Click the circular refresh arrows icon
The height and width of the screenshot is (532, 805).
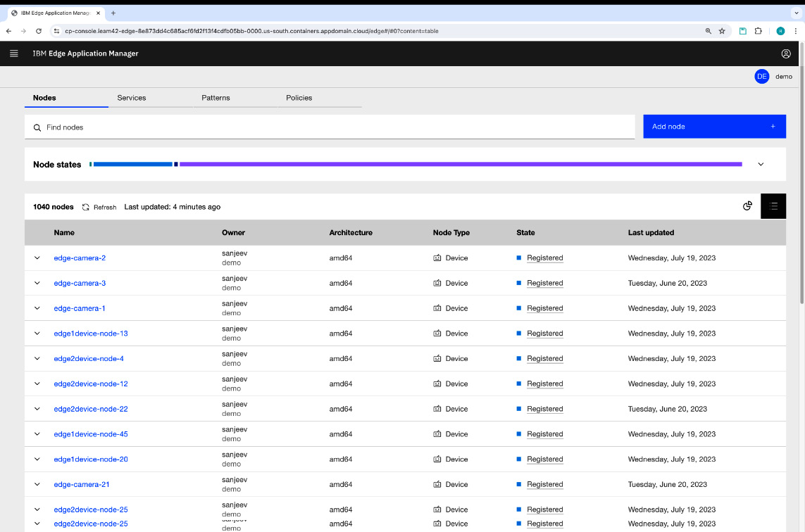click(86, 208)
